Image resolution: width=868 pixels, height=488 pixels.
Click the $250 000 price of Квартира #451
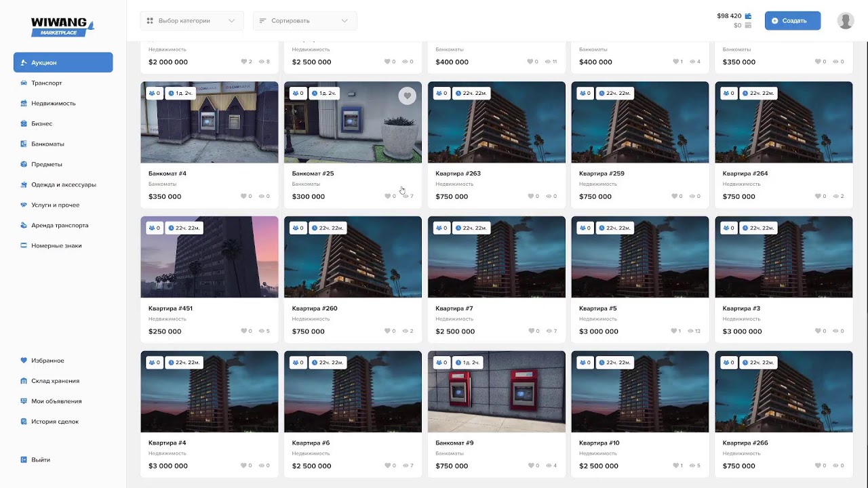[165, 331]
